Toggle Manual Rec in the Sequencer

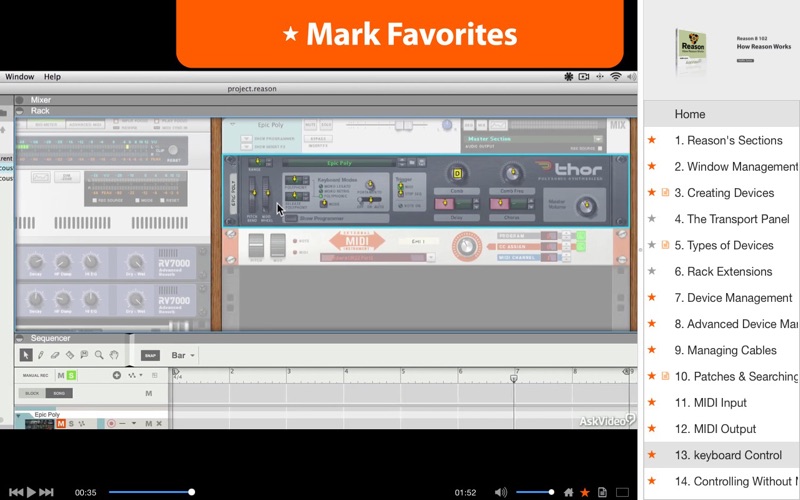[x=35, y=376]
